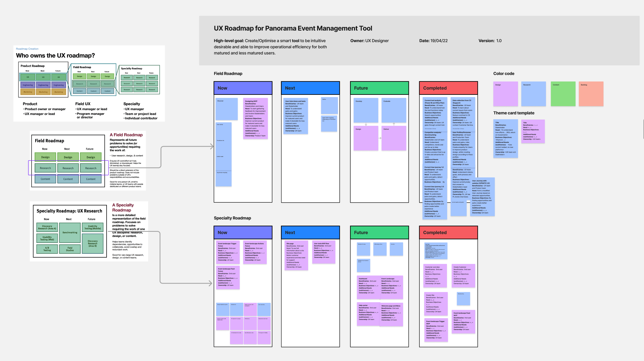
Task: Click the 'A Specialty Roadmap' maroon heading
Action: 123,207
